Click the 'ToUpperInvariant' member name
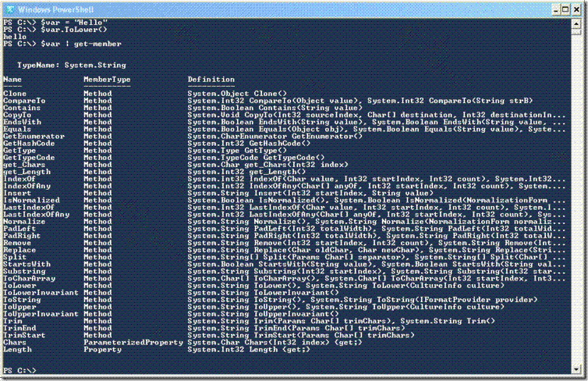The width and height of the screenshot is (588, 381). pyautogui.click(x=41, y=314)
